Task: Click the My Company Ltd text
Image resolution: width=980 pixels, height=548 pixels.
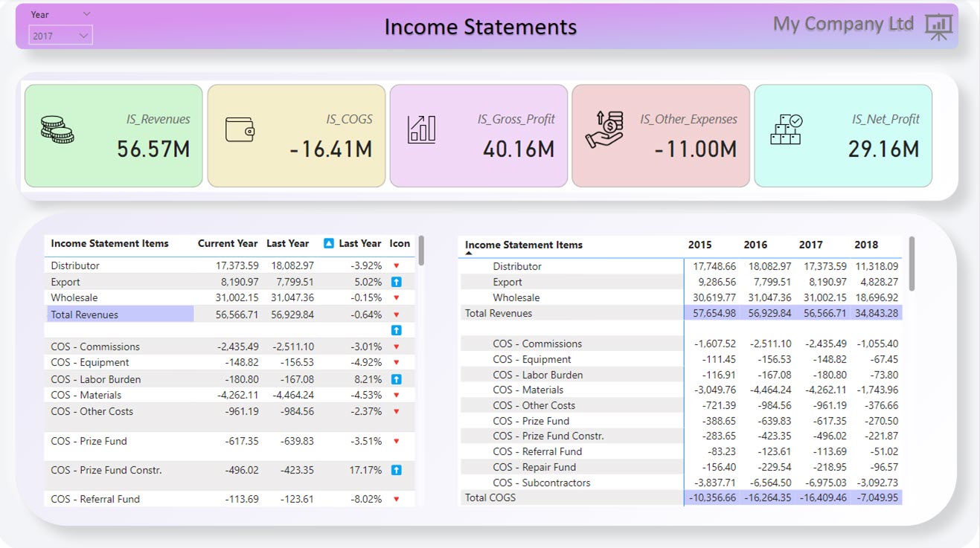Action: pos(843,24)
